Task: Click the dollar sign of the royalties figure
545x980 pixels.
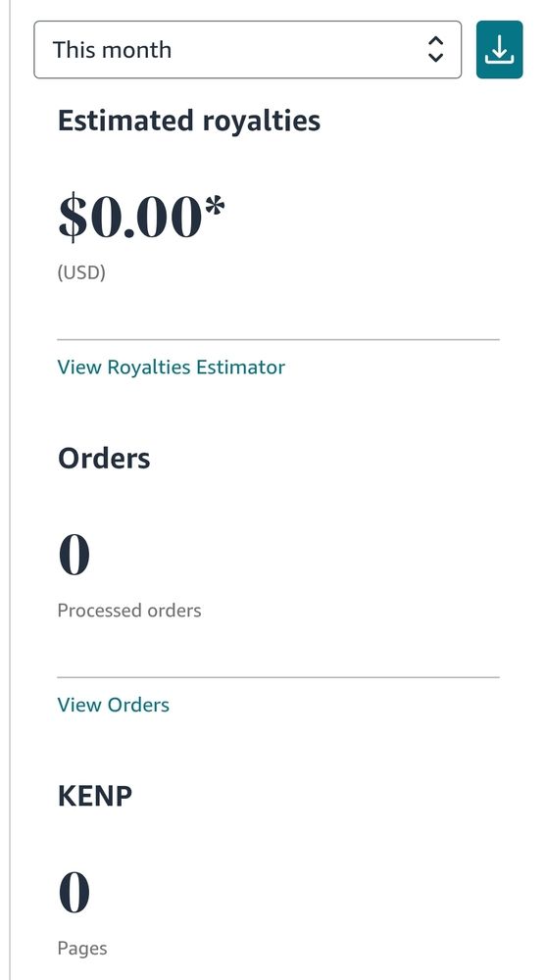Action: 73,219
